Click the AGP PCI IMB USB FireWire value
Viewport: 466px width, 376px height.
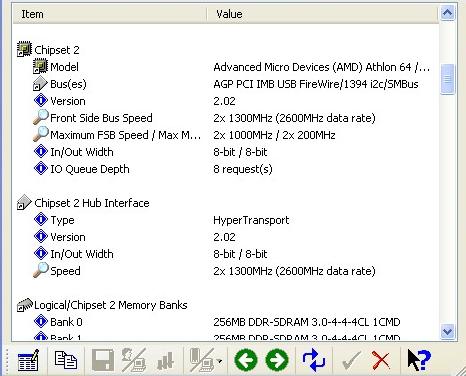[316, 84]
